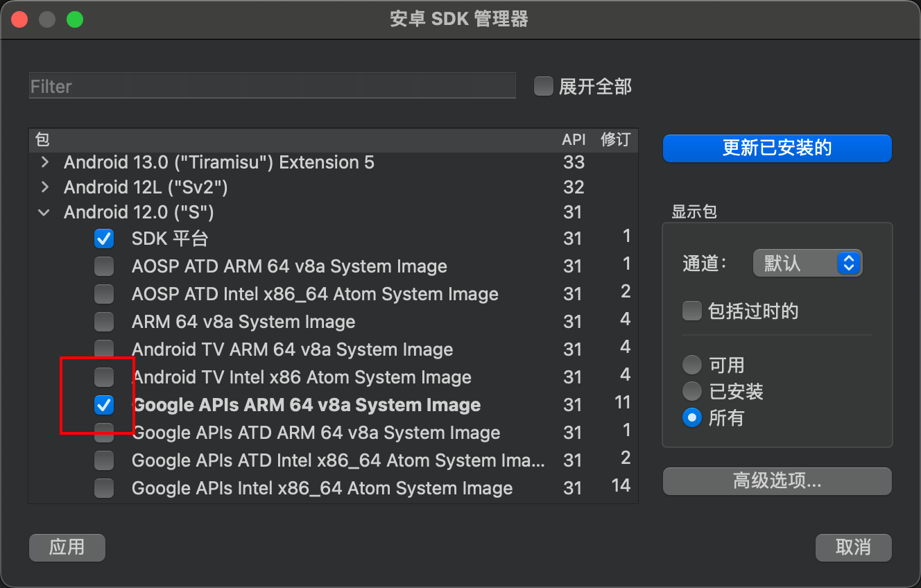Viewport: 921px width, 588px height.
Task: Click the 取消 cancel button
Action: point(854,547)
